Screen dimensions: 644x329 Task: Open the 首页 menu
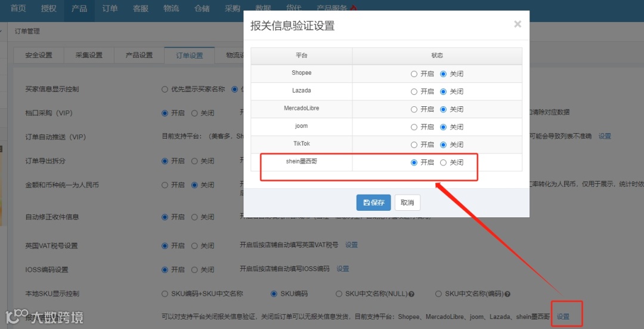[18, 8]
